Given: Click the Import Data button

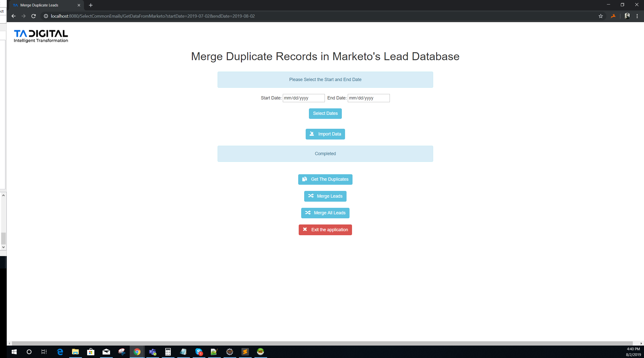Looking at the screenshot, I should pyautogui.click(x=325, y=134).
